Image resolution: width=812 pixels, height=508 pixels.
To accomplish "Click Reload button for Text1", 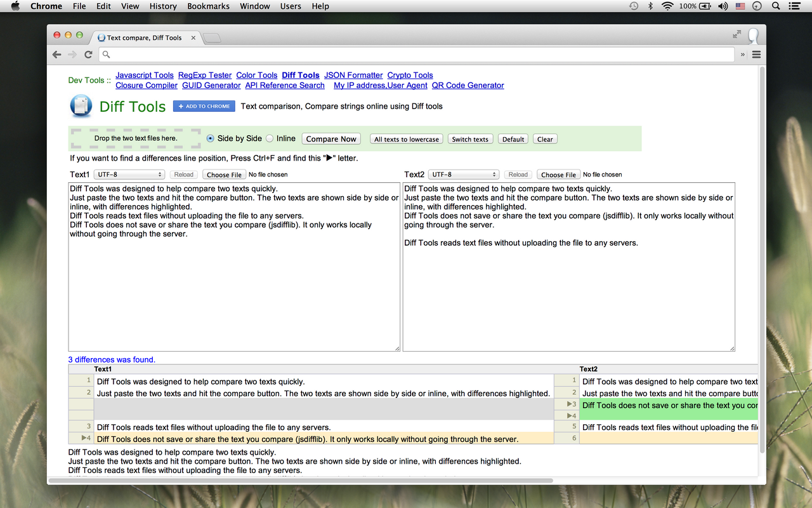I will [184, 175].
